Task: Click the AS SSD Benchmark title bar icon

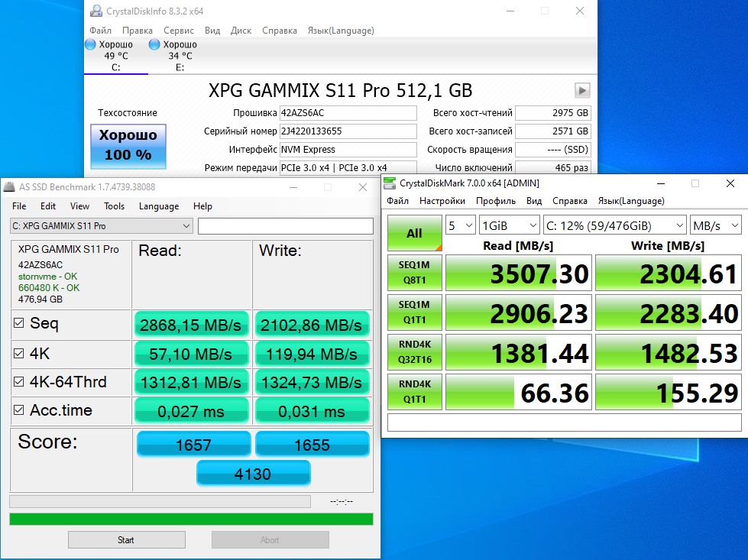Action: 9,187
